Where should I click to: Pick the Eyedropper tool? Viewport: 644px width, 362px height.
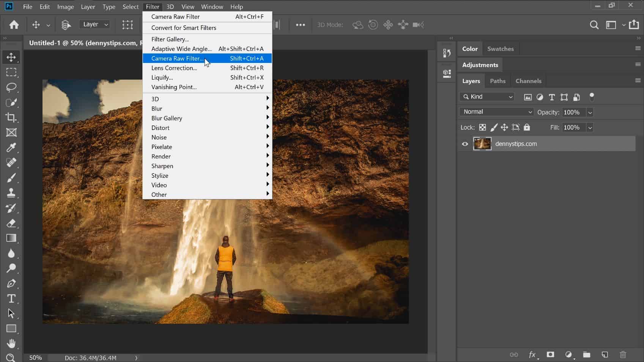[11, 147]
